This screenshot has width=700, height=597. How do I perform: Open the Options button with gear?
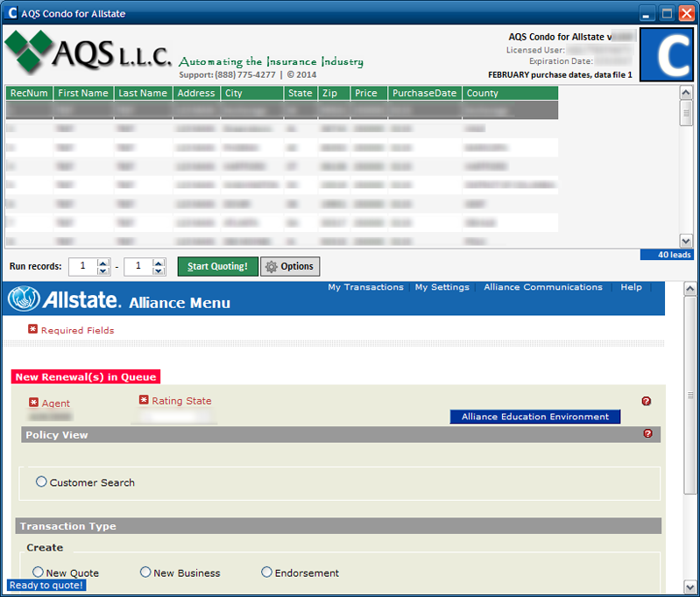pos(290,266)
